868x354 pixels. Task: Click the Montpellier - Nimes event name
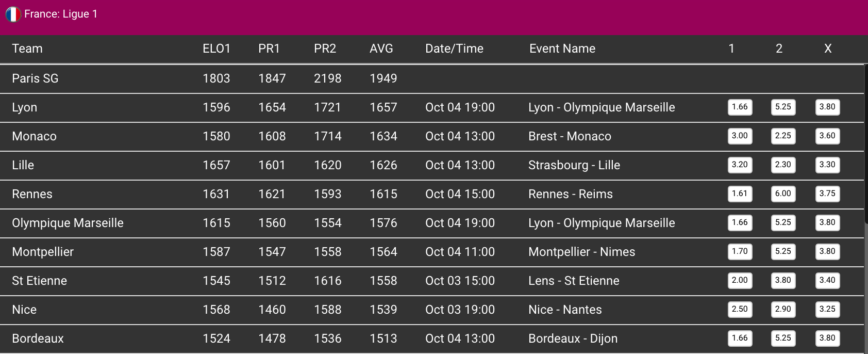(x=581, y=252)
